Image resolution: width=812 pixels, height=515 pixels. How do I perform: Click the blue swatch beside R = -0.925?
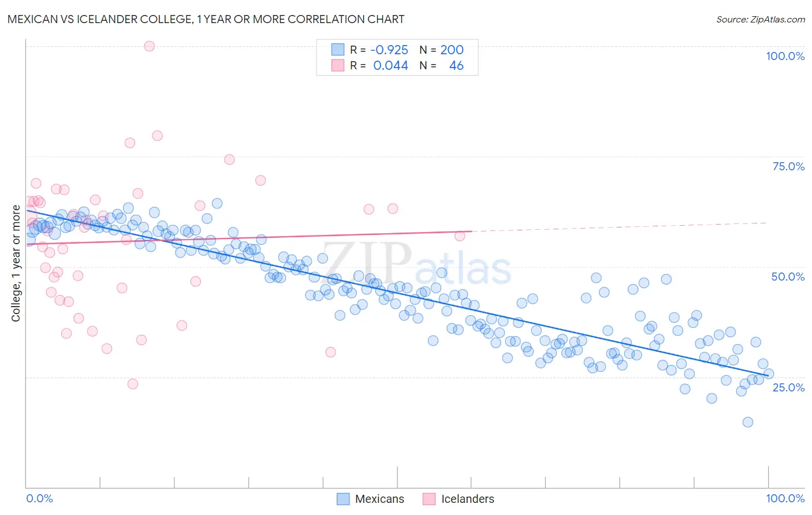coord(338,50)
